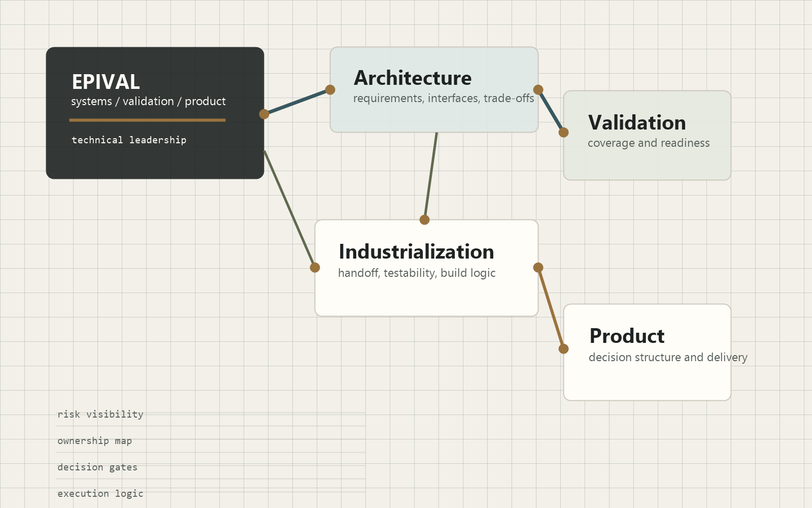Click the coverage and readiness link
The width and height of the screenshot is (812, 508).
(649, 143)
